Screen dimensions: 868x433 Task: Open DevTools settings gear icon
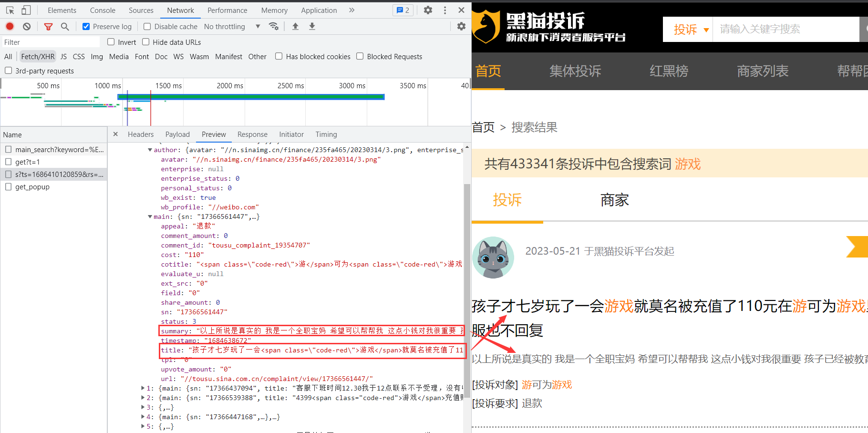(x=428, y=10)
